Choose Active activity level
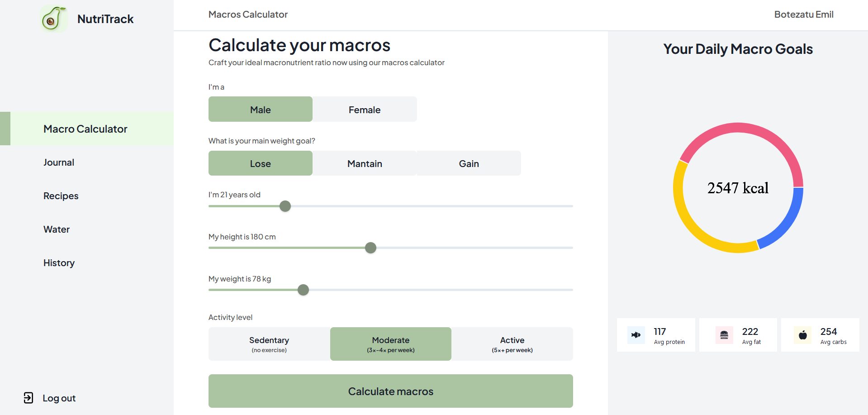 [x=512, y=343]
